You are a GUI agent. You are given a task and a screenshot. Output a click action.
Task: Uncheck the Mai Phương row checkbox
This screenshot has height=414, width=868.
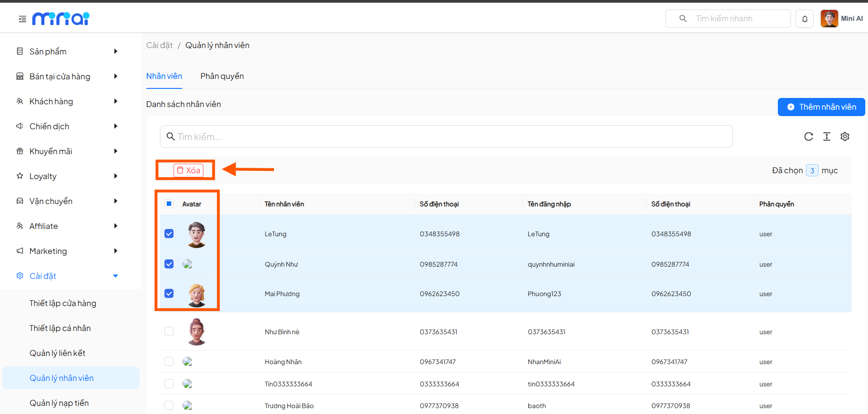coord(169,293)
